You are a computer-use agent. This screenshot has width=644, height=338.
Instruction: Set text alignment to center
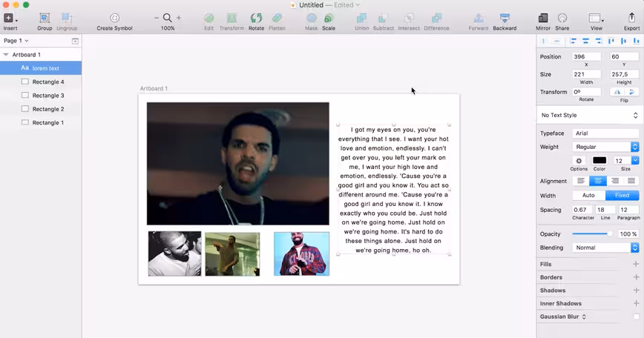597,181
